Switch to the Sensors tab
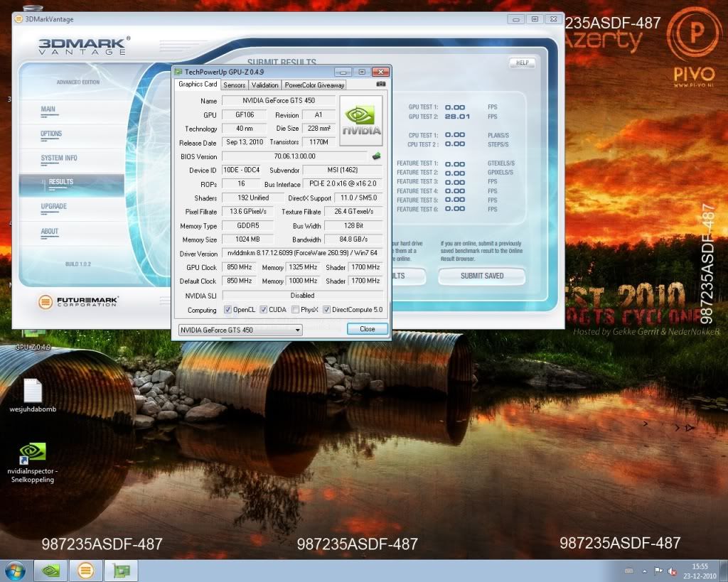The image size is (728, 582). point(234,85)
